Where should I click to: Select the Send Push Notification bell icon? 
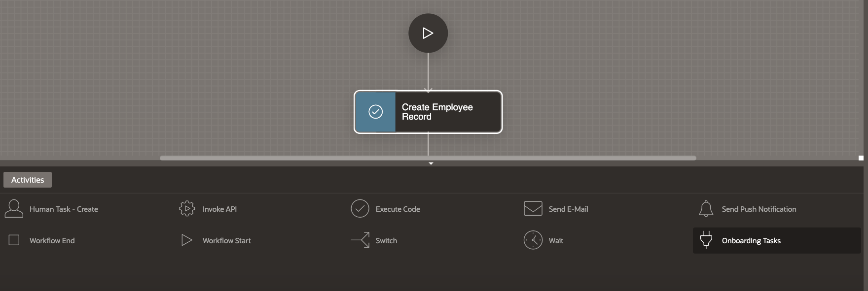point(706,209)
